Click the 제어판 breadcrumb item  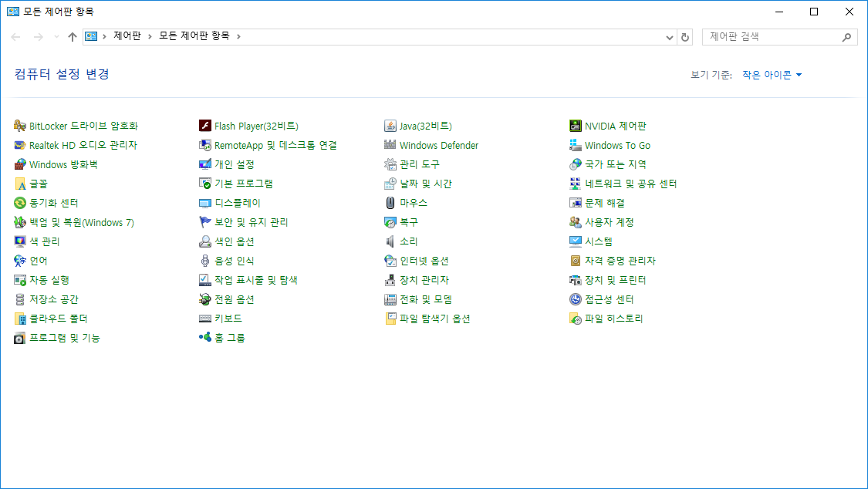pyautogui.click(x=127, y=36)
